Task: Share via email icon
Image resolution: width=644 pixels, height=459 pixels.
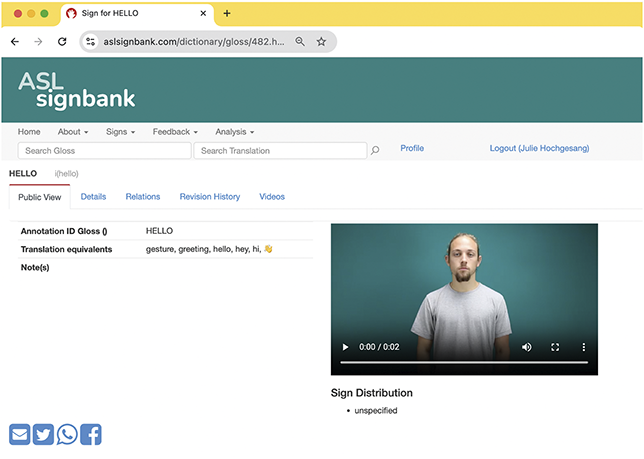Action: (20, 434)
